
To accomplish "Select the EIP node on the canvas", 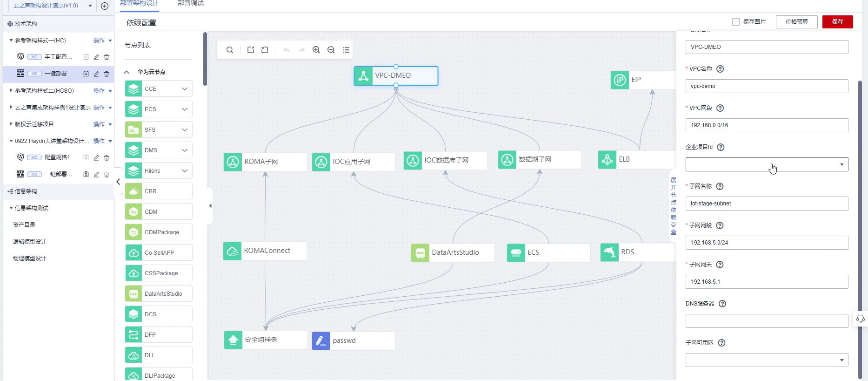I will click(x=643, y=80).
